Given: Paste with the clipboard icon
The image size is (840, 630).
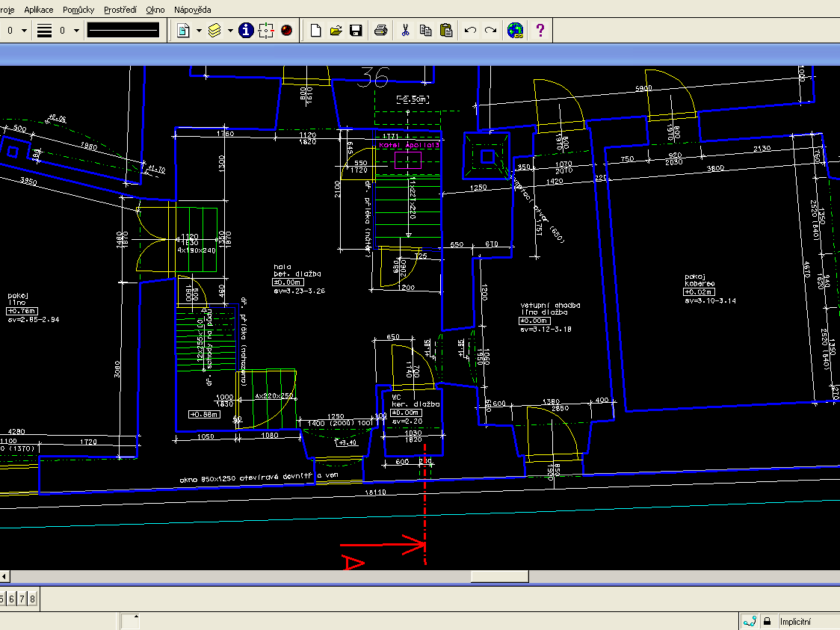Looking at the screenshot, I should [446, 31].
